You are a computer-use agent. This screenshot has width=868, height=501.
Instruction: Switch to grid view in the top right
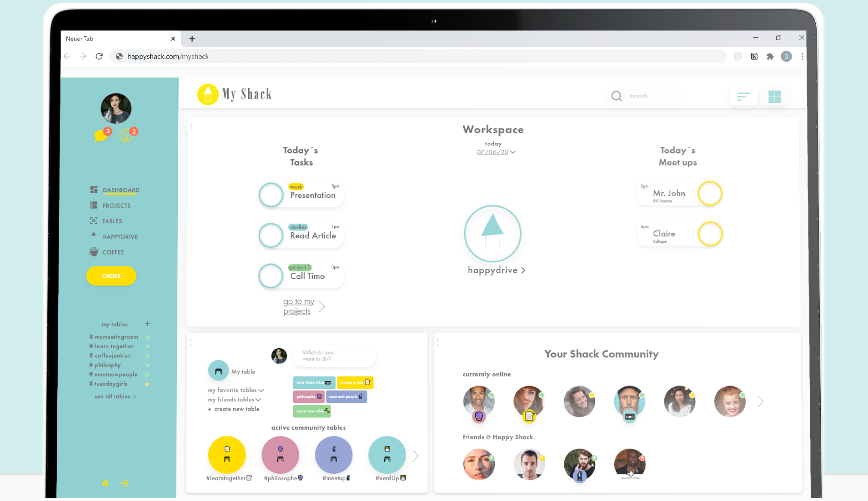774,96
